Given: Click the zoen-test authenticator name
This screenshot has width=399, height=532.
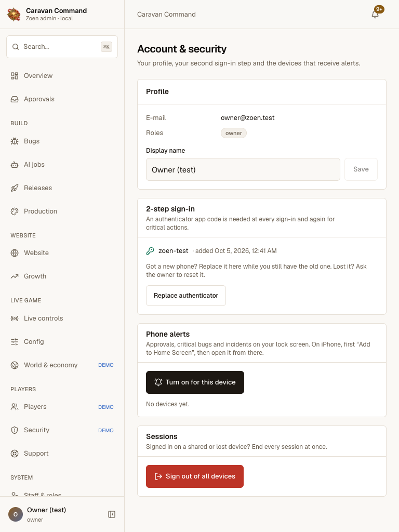Looking at the screenshot, I should 174,251.
